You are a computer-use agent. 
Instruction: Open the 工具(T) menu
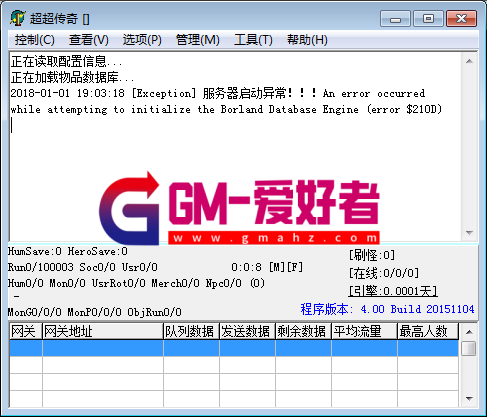point(253,40)
